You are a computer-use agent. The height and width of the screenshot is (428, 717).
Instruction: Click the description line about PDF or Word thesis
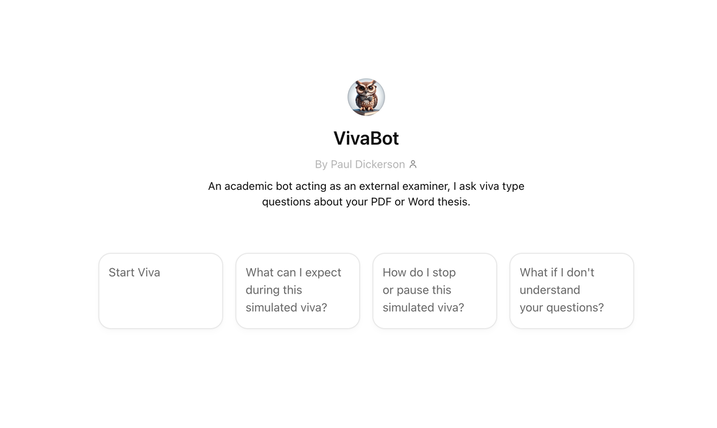click(366, 202)
